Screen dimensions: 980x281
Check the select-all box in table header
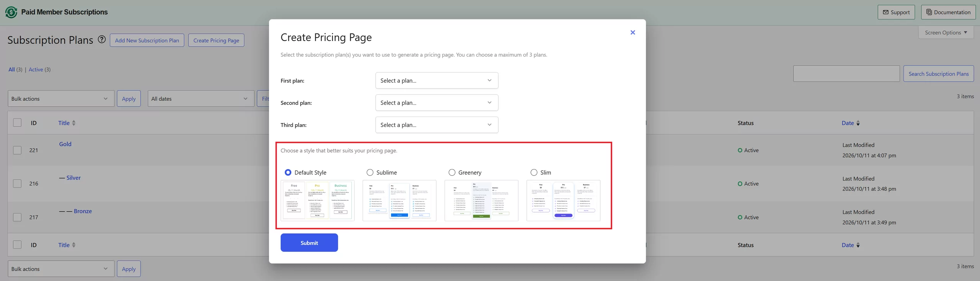17,123
